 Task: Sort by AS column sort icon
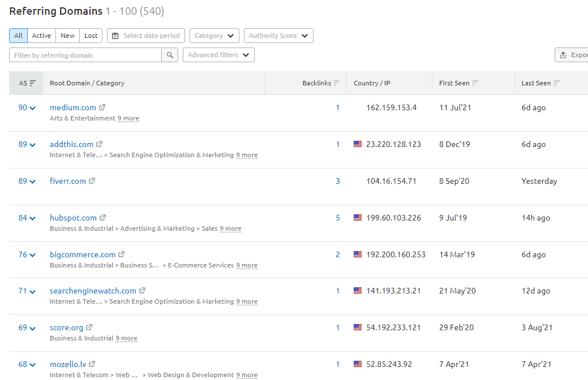click(x=33, y=83)
